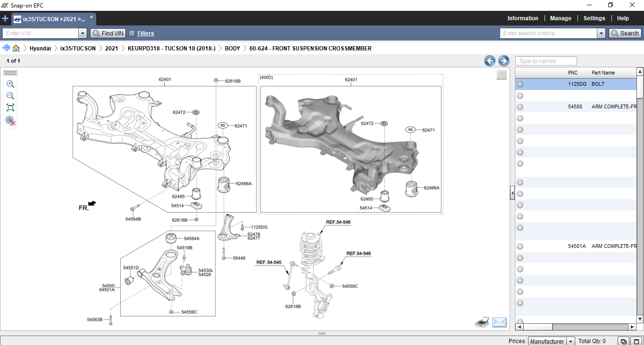644x345 pixels.
Task: Enable the Filters checkbox
Action: 132,33
